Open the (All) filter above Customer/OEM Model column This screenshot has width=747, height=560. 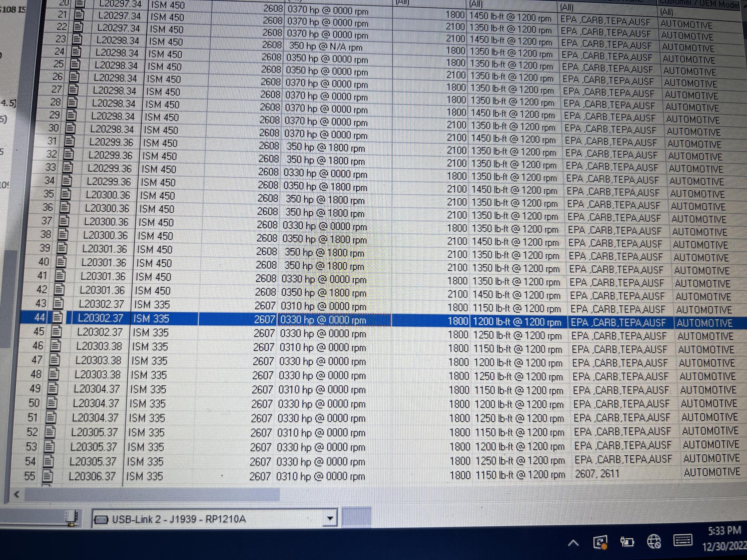[x=667, y=12]
